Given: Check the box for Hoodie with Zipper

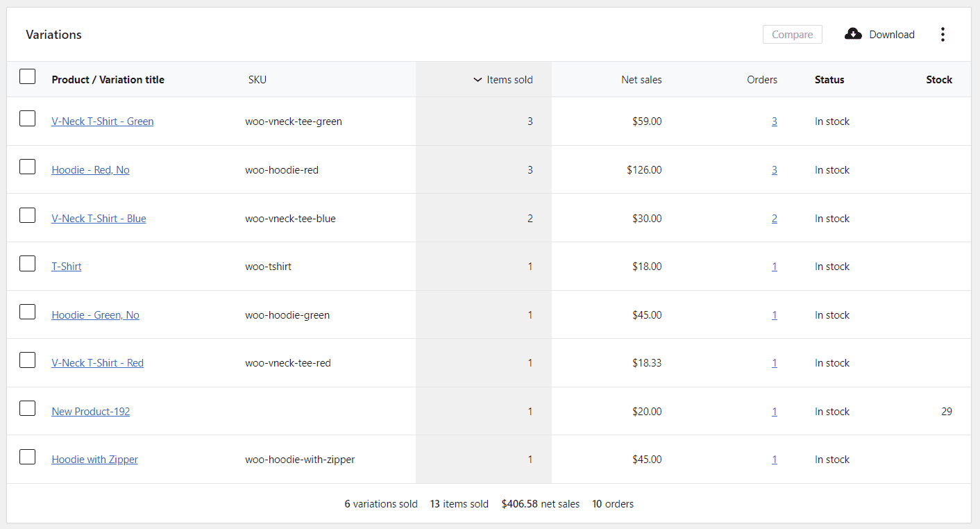Looking at the screenshot, I should click(27, 457).
